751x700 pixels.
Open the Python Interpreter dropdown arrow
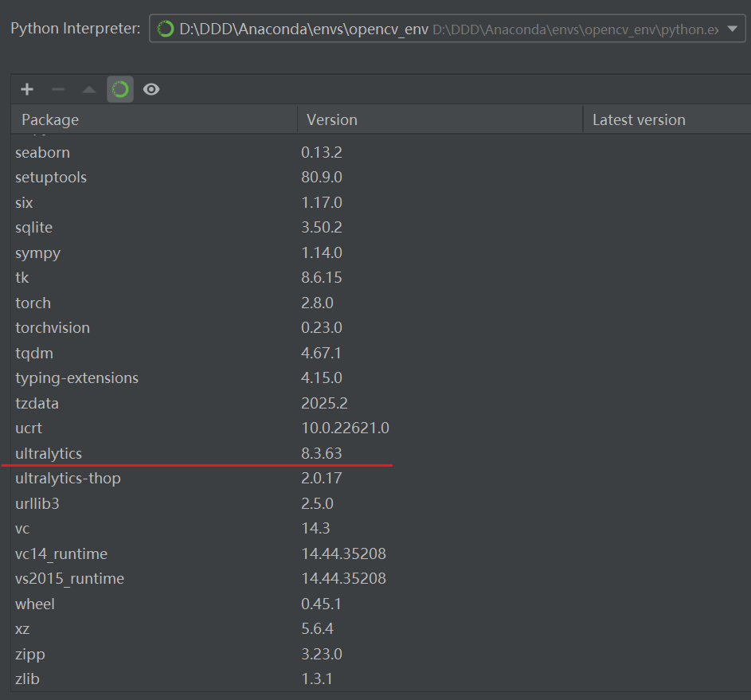[x=733, y=29]
